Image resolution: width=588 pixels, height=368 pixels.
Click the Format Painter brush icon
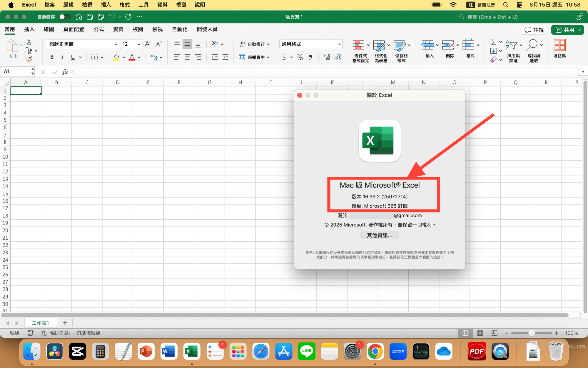29,60
